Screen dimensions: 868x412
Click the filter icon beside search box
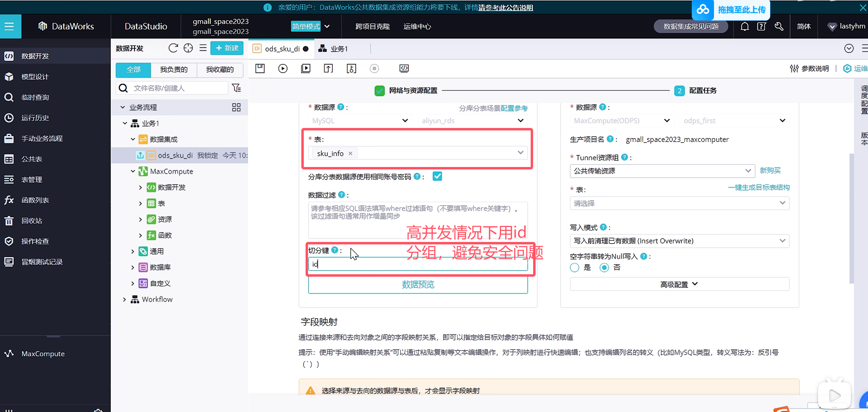point(237,88)
